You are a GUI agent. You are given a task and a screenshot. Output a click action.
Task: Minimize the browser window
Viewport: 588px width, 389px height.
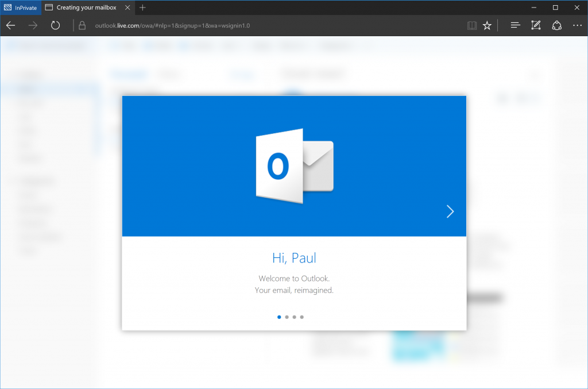click(534, 7)
